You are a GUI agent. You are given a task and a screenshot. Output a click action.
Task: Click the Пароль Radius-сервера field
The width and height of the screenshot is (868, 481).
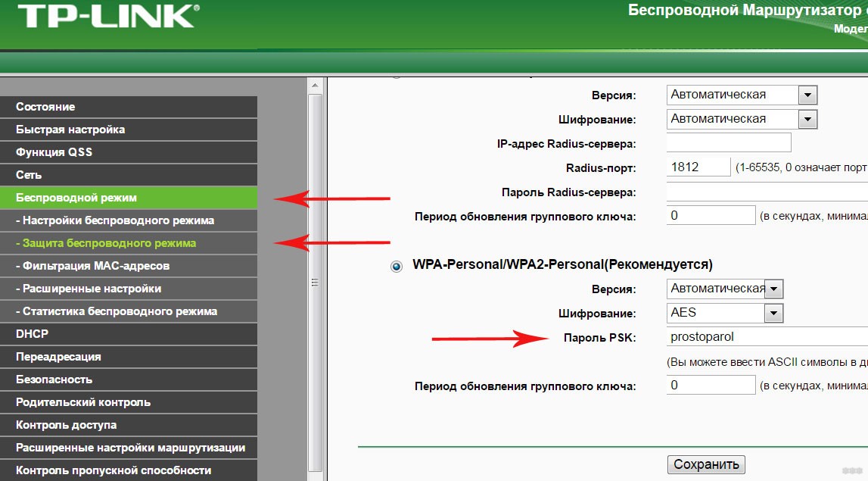pos(767,192)
